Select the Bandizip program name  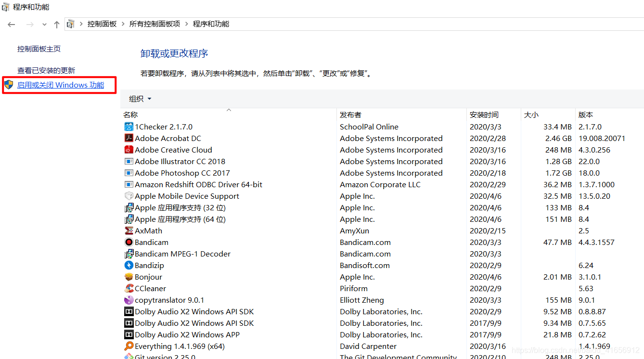(149, 265)
